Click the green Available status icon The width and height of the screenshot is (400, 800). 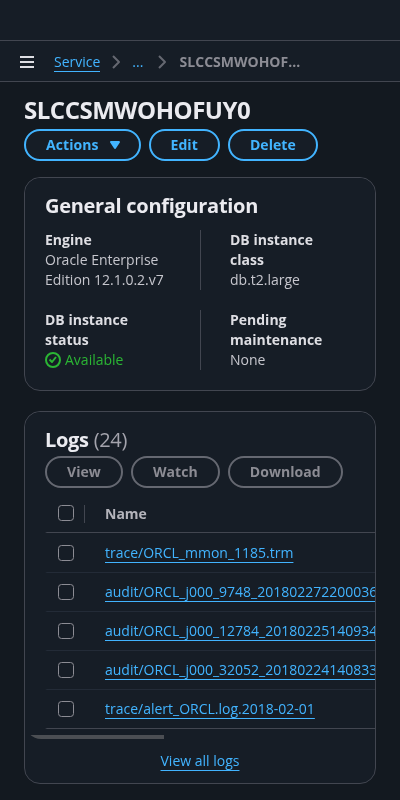(x=53, y=360)
